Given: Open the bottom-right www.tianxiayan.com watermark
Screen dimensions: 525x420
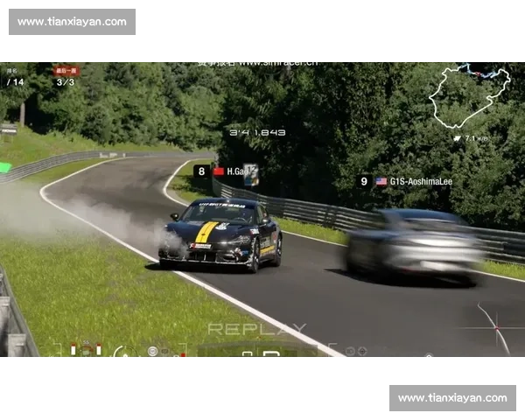Looking at the screenshot, I should point(451,398).
